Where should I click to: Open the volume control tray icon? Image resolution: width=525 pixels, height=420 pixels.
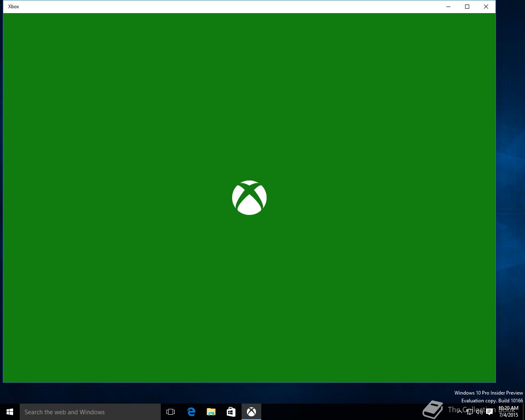tap(479, 412)
